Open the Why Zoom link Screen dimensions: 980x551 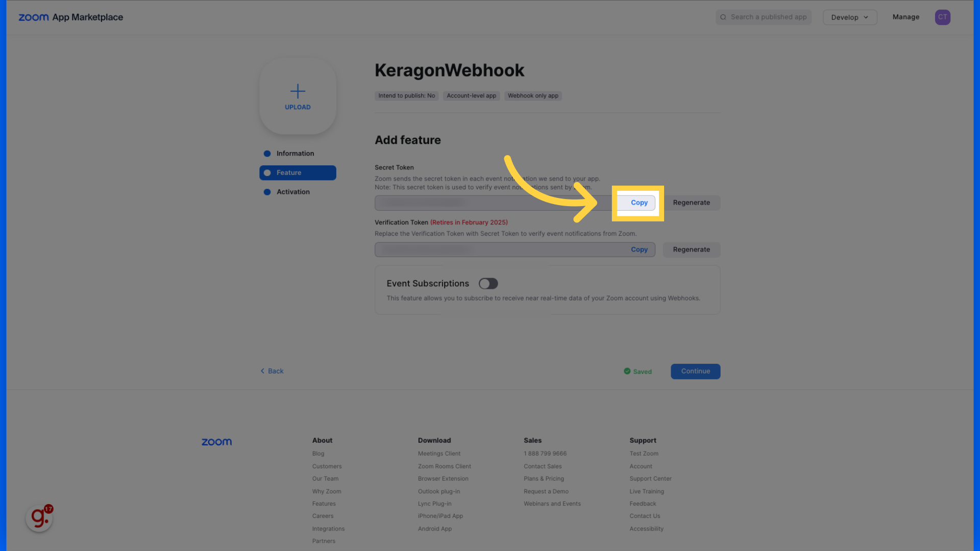click(327, 492)
